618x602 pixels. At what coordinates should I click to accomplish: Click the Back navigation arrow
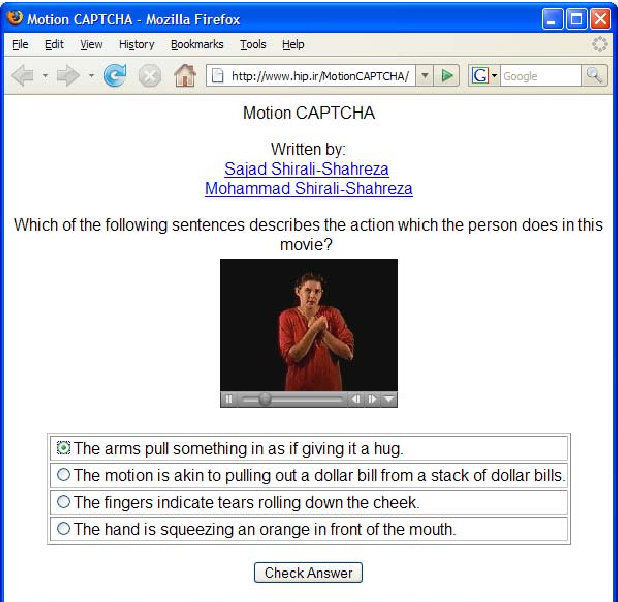(23, 75)
